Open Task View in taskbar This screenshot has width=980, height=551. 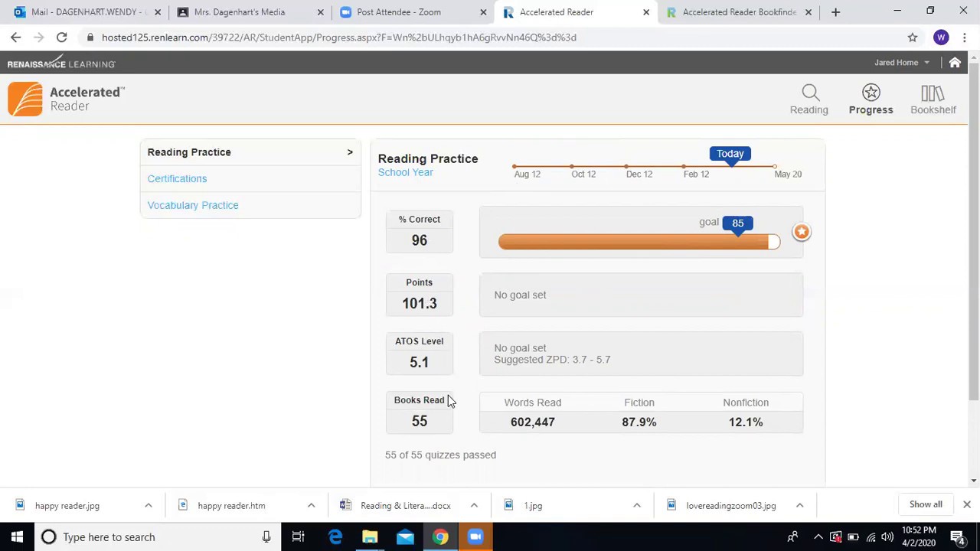tap(299, 537)
